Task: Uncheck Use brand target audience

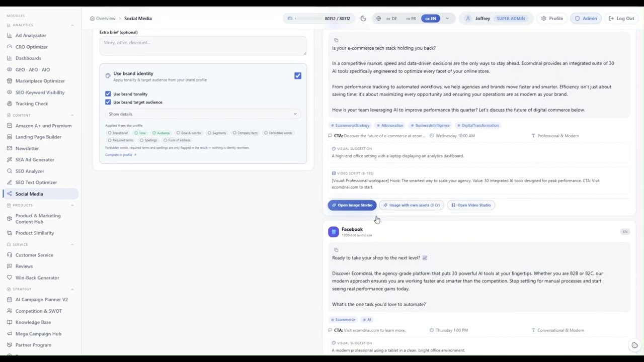Action: click(x=108, y=102)
